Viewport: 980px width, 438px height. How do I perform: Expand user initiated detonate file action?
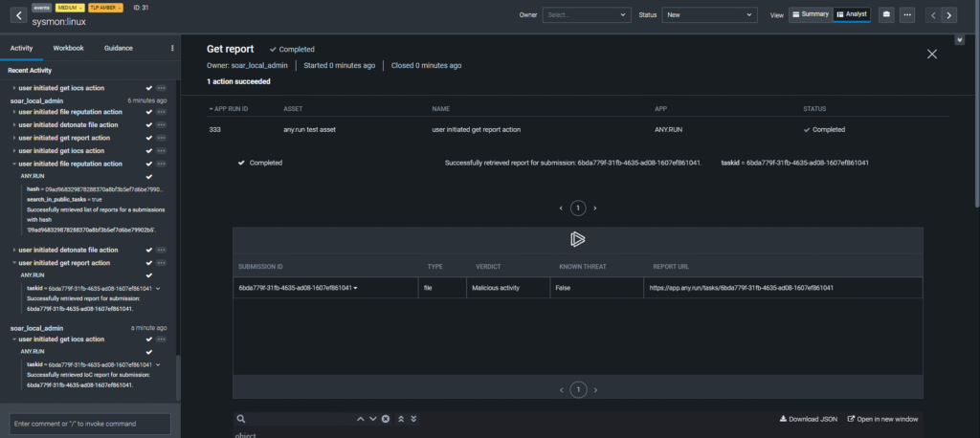70,124
